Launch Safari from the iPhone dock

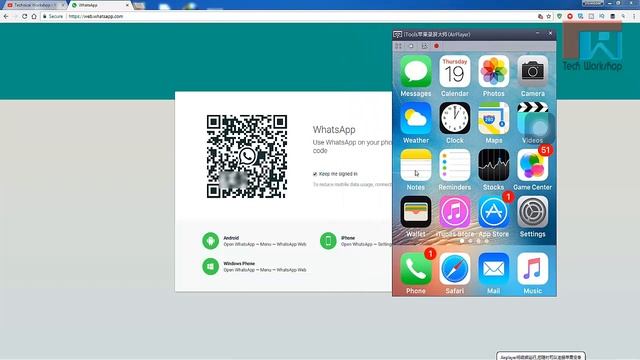(455, 269)
